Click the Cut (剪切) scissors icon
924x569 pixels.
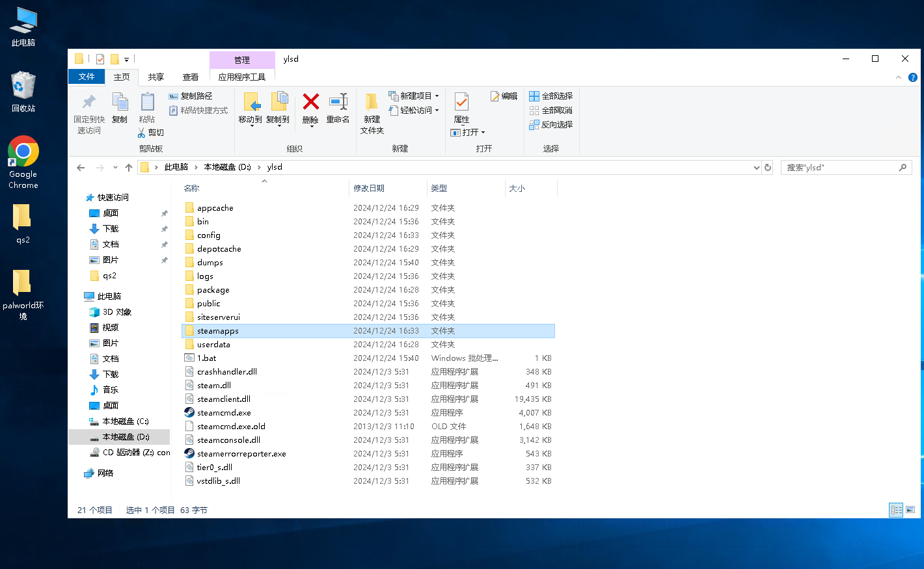[141, 133]
